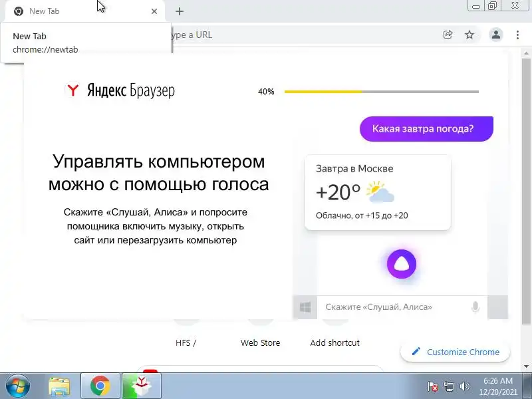This screenshot has width=532, height=399.
Task: Open Chrome's three-dot menu
Action: click(517, 35)
